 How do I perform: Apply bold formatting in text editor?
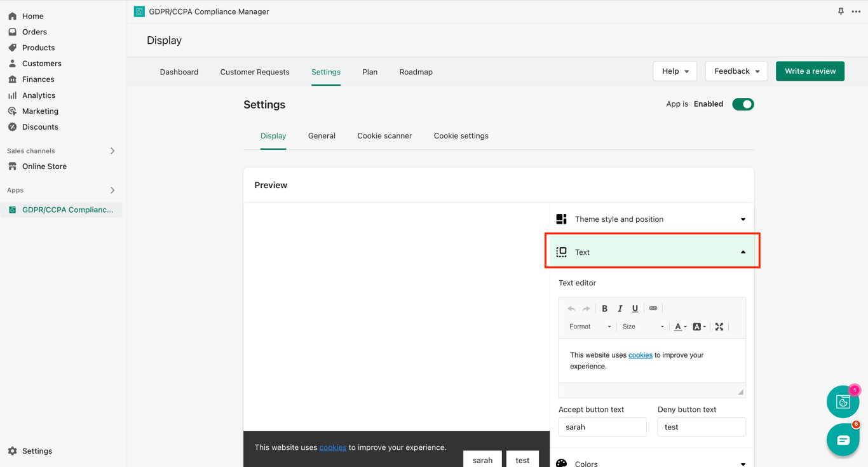coord(605,309)
